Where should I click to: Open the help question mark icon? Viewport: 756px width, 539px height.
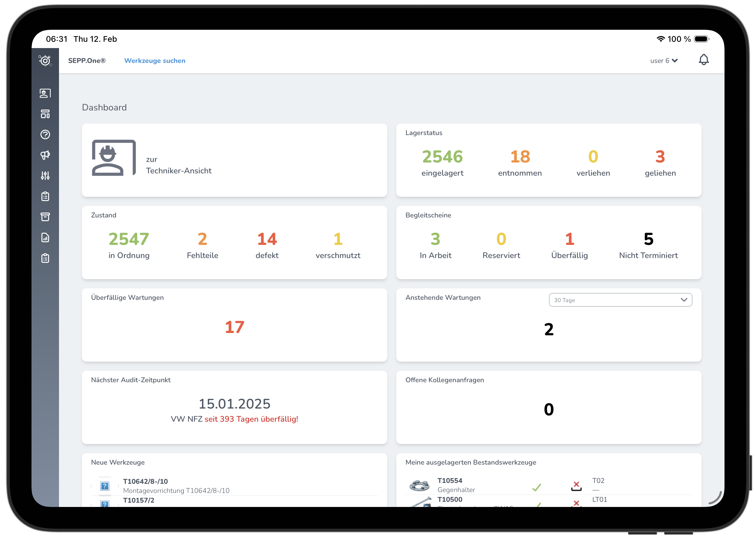[45, 134]
